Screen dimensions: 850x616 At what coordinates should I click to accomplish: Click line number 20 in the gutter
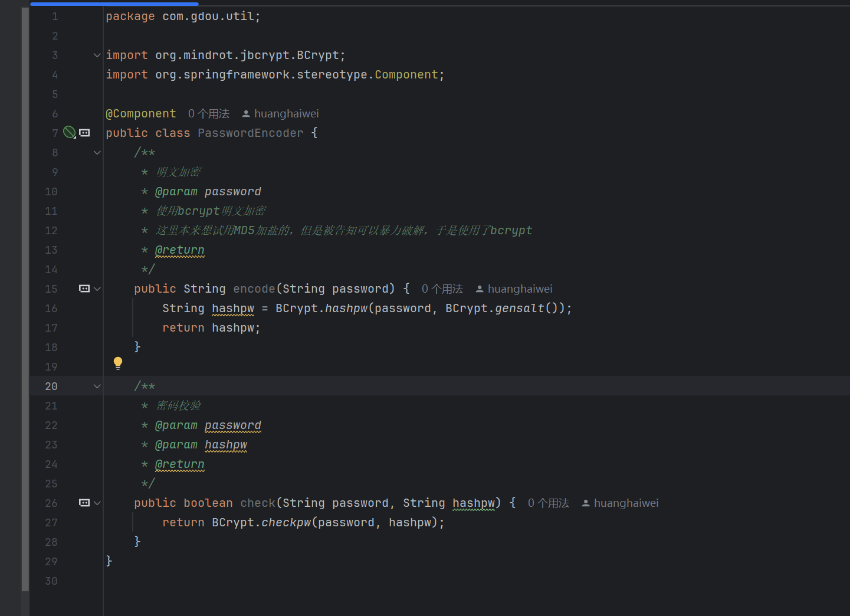point(51,386)
